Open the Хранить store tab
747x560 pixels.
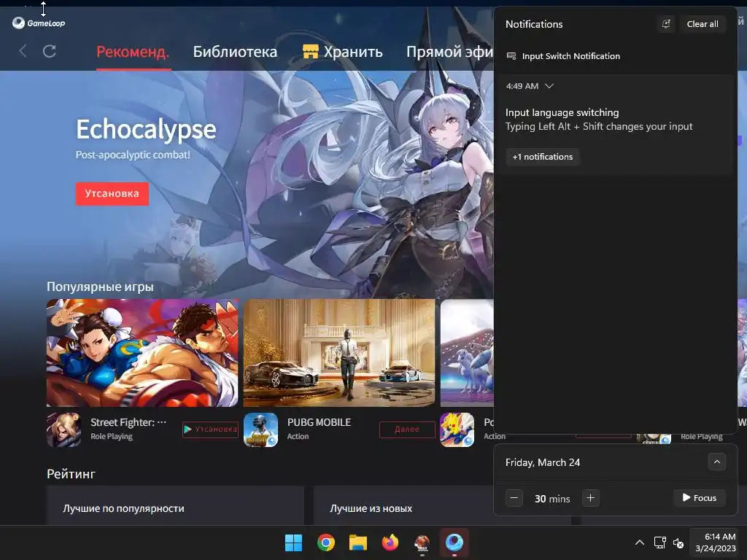coord(343,52)
